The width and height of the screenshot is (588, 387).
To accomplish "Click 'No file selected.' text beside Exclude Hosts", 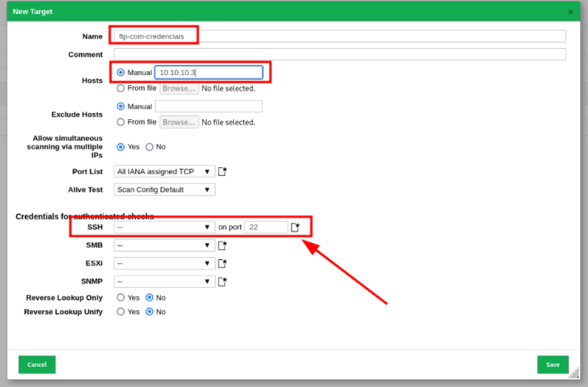I will pos(228,123).
